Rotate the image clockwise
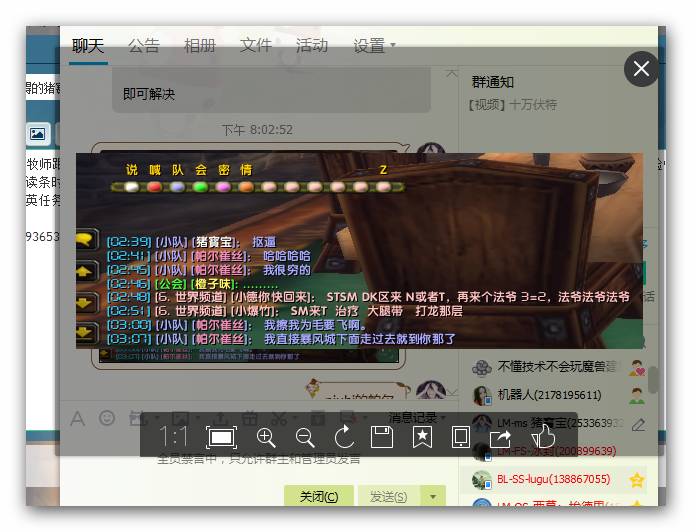The width and height of the screenshot is (692, 532). click(x=344, y=437)
